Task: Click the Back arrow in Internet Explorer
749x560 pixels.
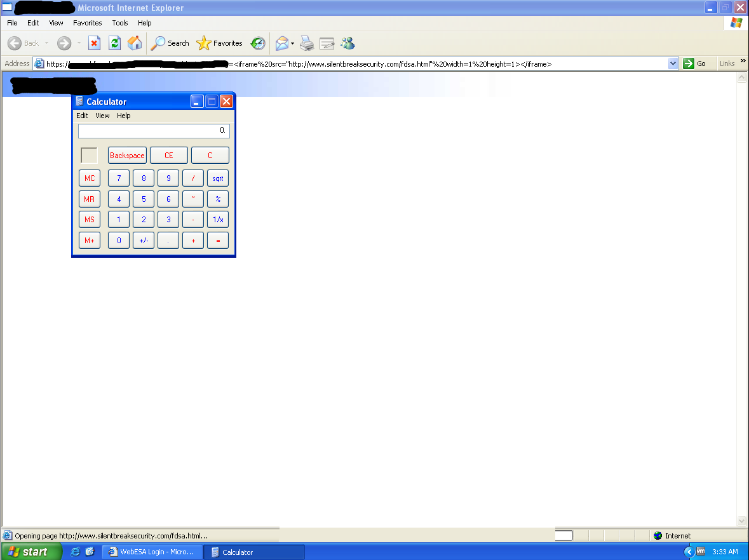Action: click(15, 43)
